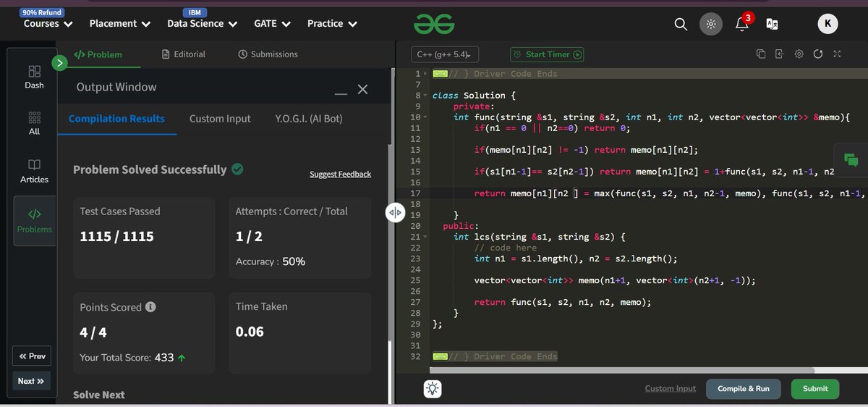Image resolution: width=868 pixels, height=407 pixels.
Task: Click the Next navigation button
Action: 32,381
